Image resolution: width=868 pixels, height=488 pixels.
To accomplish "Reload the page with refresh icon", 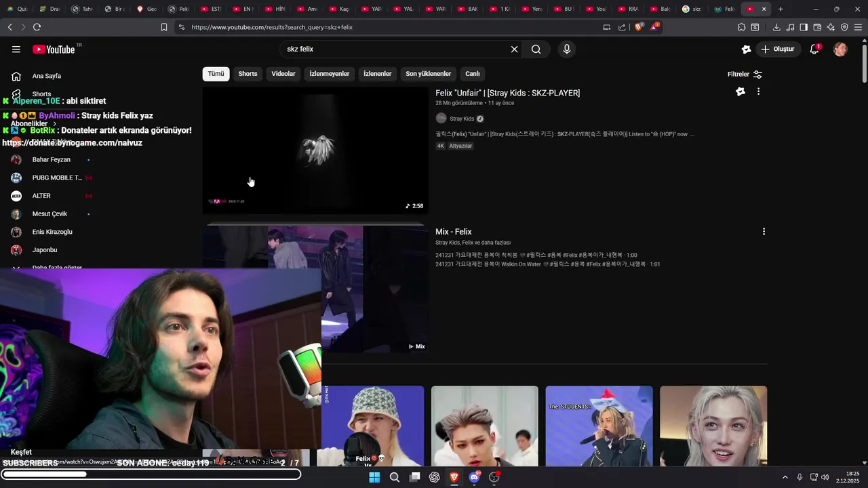I will coord(37,27).
